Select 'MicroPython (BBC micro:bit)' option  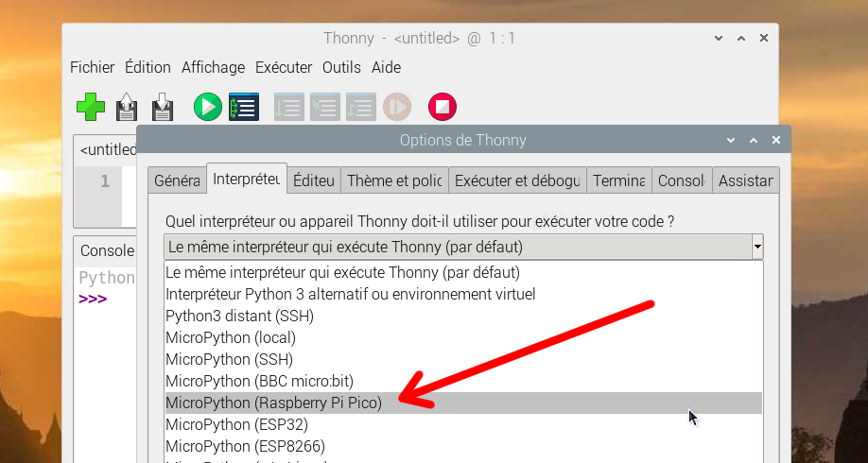(x=464, y=381)
